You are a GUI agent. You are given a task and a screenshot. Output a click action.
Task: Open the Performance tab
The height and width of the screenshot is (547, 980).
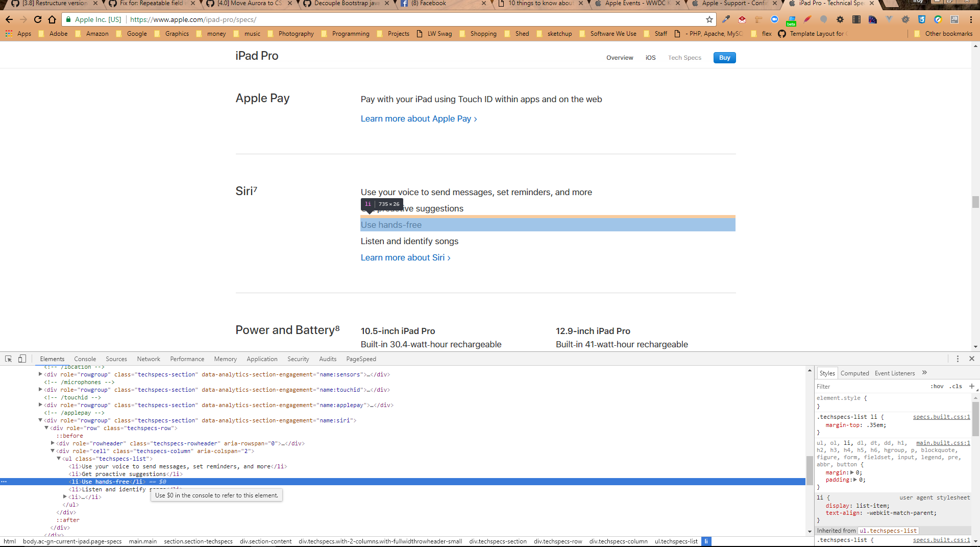187,359
